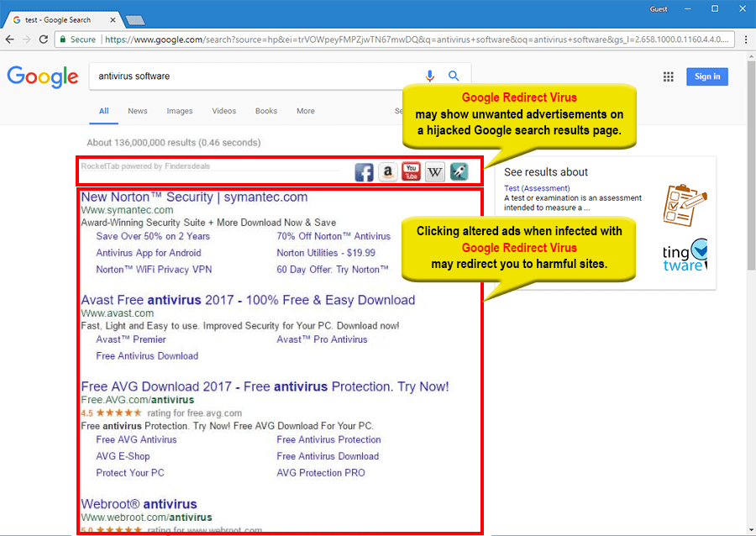The image size is (756, 536).
Task: Select the News search tab
Action: tap(138, 111)
